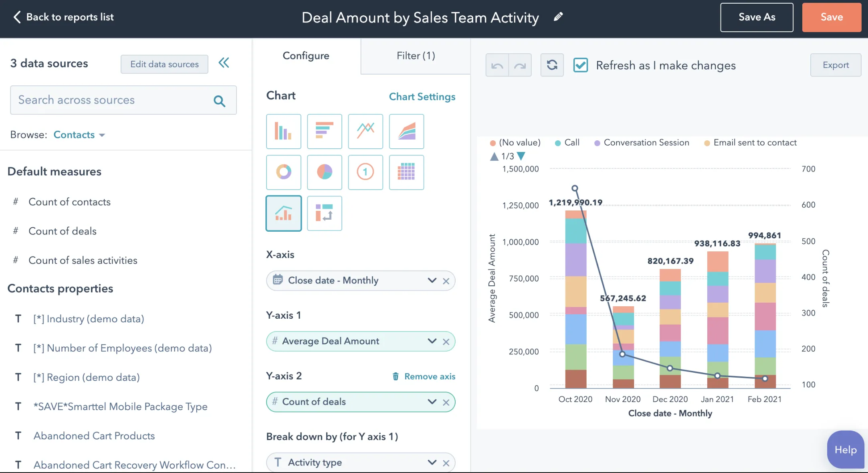Screen dimensions: 868x473
Task: Click the refresh/sync data icon
Action: click(551, 65)
